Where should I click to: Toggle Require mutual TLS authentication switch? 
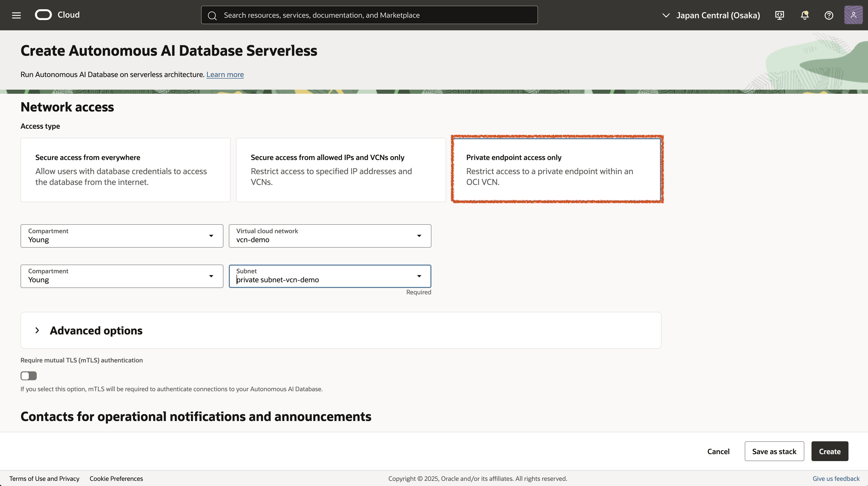(29, 376)
